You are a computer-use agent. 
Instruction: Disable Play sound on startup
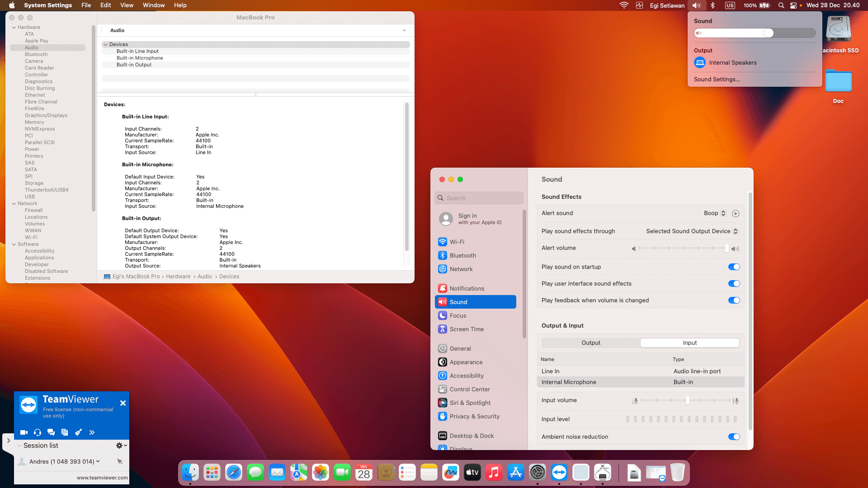click(x=734, y=267)
